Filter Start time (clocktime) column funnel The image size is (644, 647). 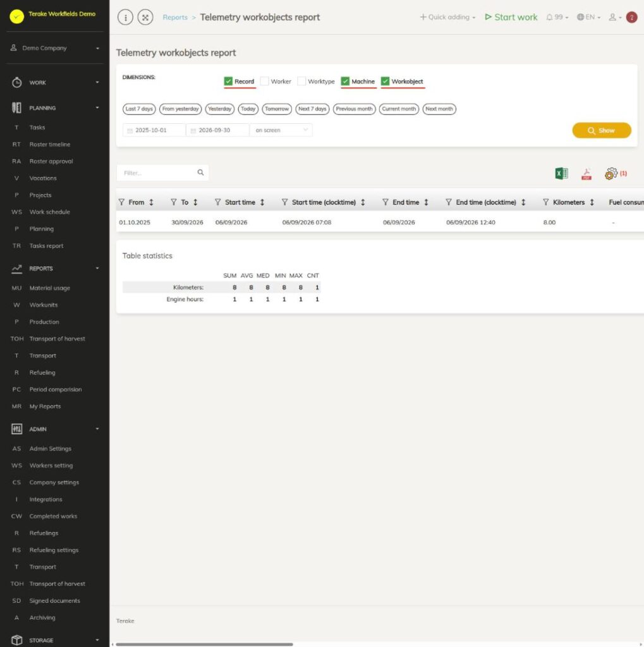click(285, 202)
